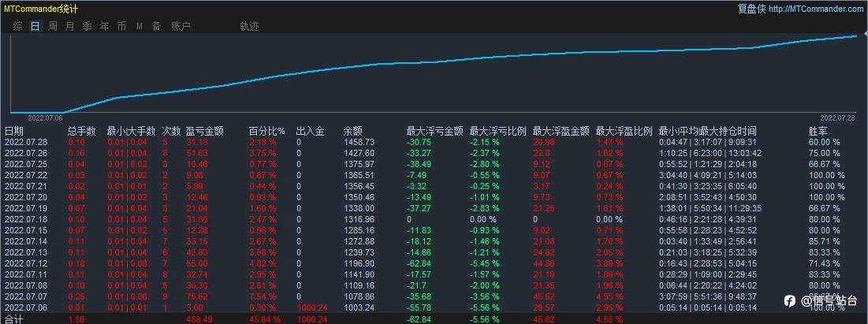
Task: Select the 日 daily statistics tab
Action: [35, 26]
